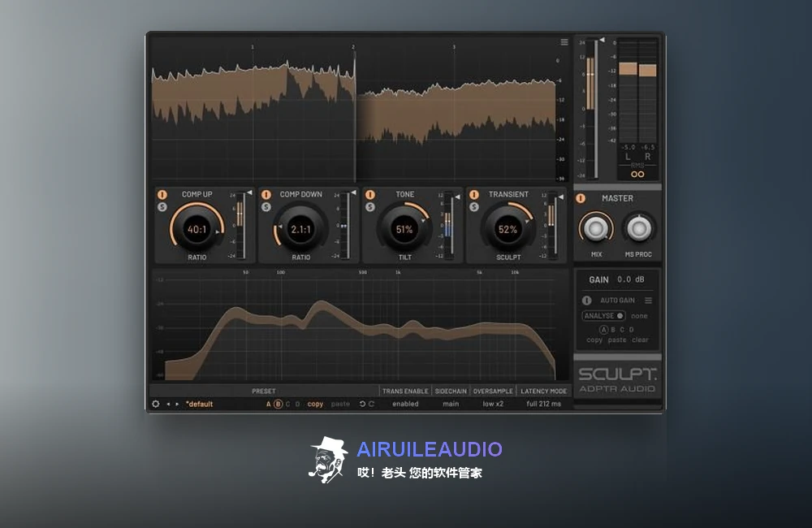Change Latency Mode 'full 212 ms'
This screenshot has height=528, width=812.
coord(544,404)
